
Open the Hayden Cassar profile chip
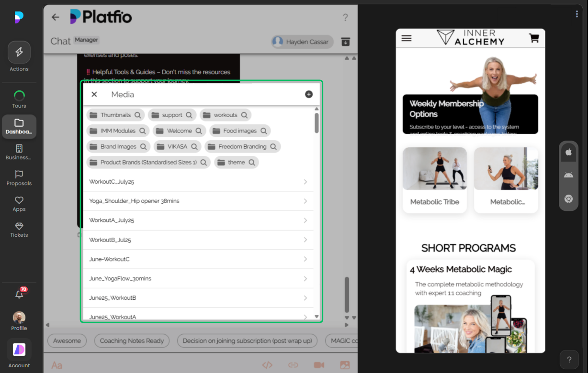click(302, 42)
